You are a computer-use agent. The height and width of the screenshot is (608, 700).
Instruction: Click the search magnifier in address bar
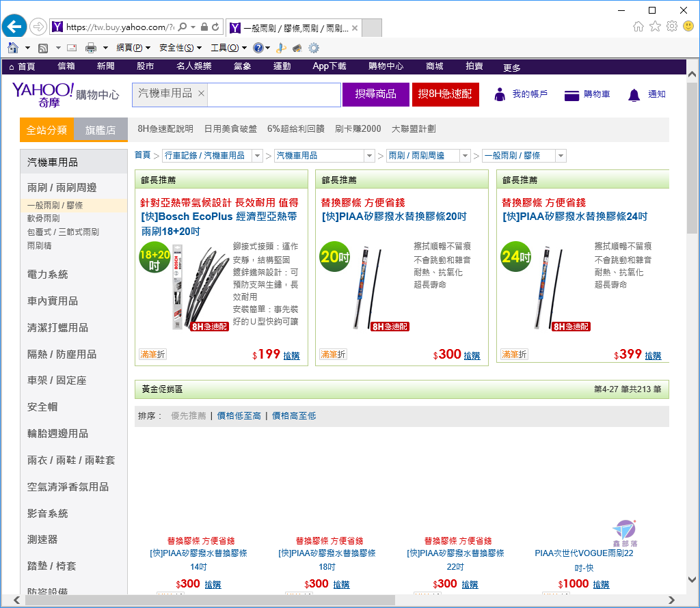pyautogui.click(x=182, y=27)
